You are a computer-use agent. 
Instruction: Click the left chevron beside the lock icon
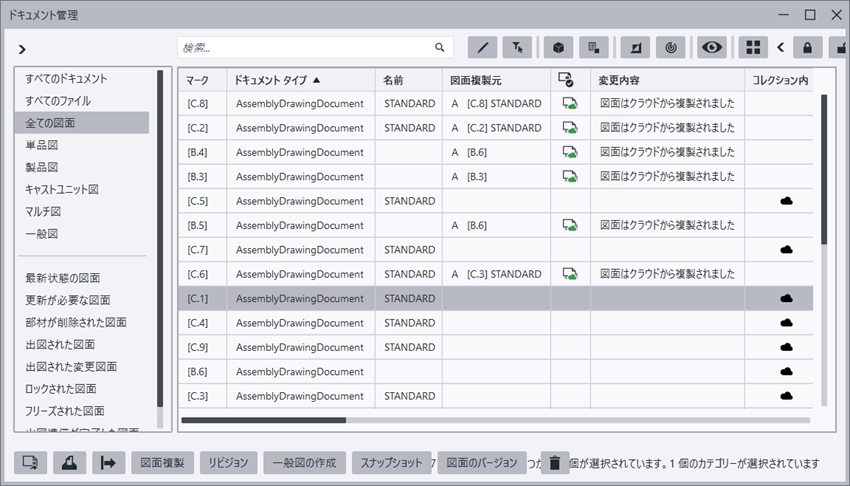pos(780,47)
